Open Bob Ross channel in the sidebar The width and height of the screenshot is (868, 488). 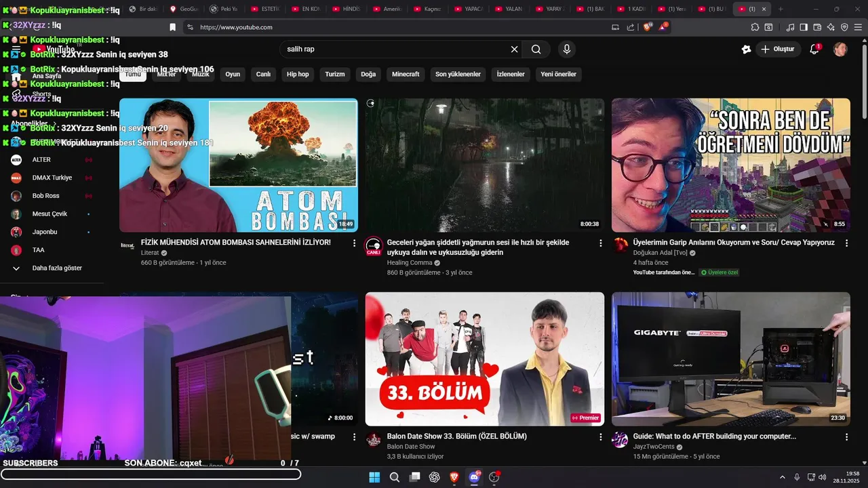tap(52, 196)
